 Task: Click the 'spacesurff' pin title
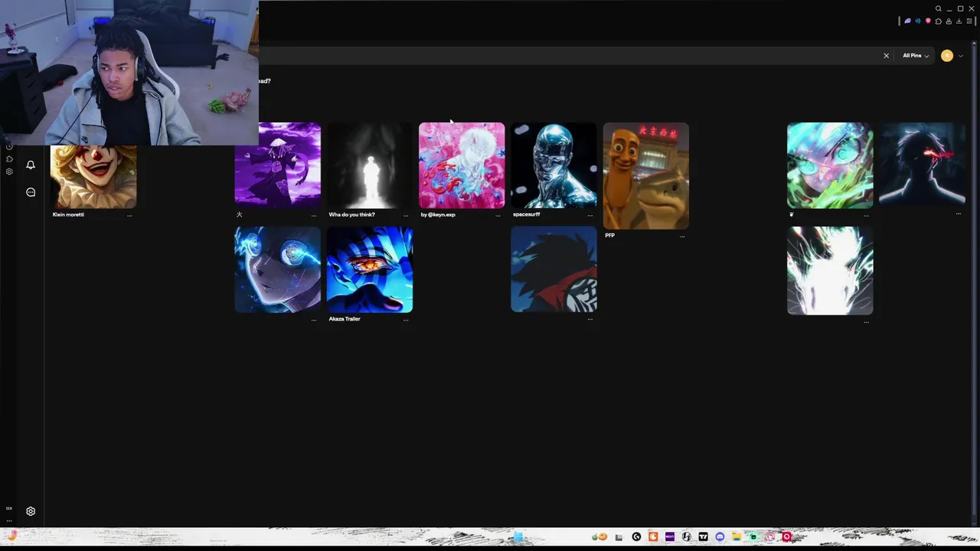click(x=526, y=214)
